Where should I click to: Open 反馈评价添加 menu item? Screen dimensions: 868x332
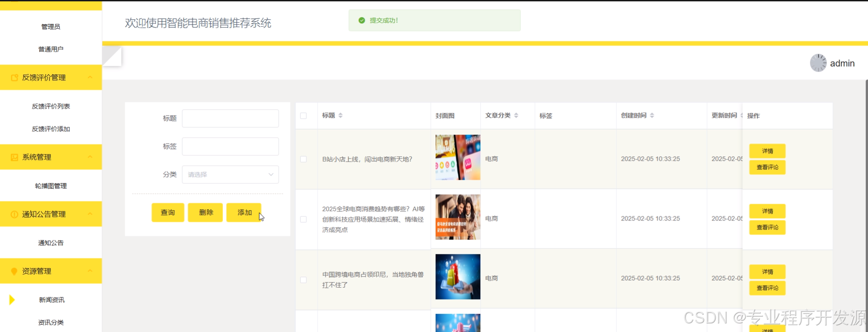(51, 129)
